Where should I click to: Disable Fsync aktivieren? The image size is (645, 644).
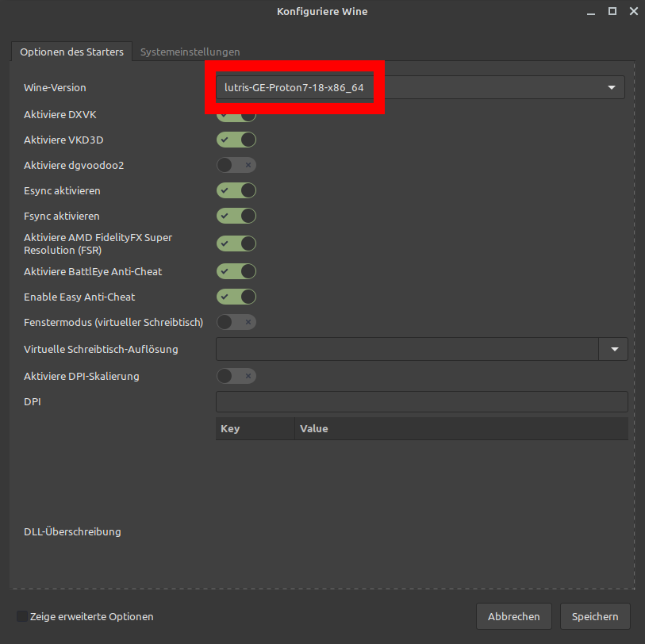pos(236,216)
